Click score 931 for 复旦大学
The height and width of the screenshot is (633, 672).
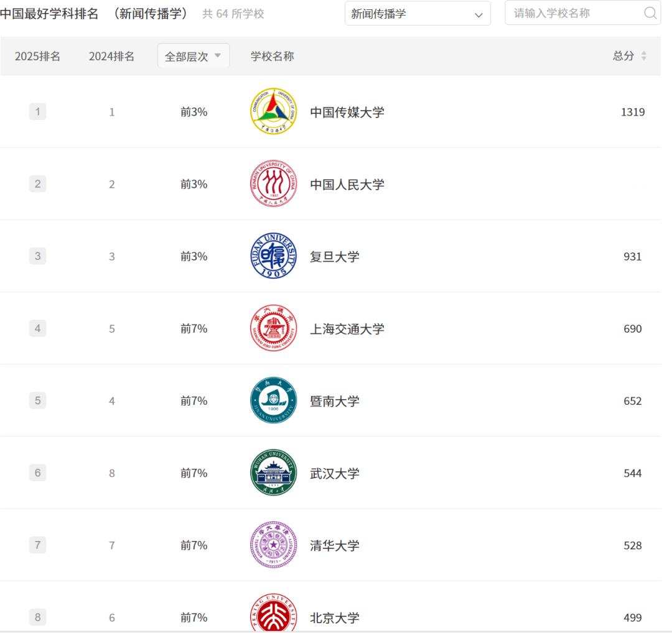(x=633, y=257)
